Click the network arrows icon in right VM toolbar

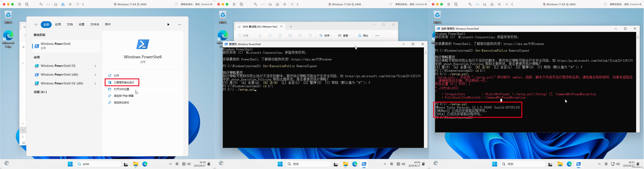point(478,4)
